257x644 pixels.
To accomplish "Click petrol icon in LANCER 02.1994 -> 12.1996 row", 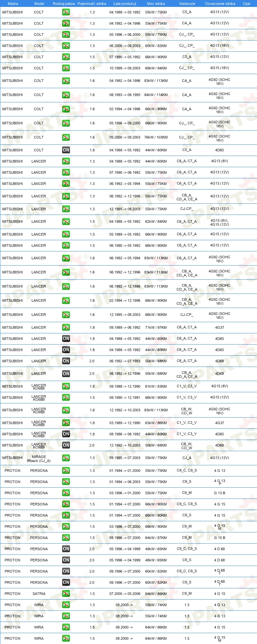I will [66, 300].
